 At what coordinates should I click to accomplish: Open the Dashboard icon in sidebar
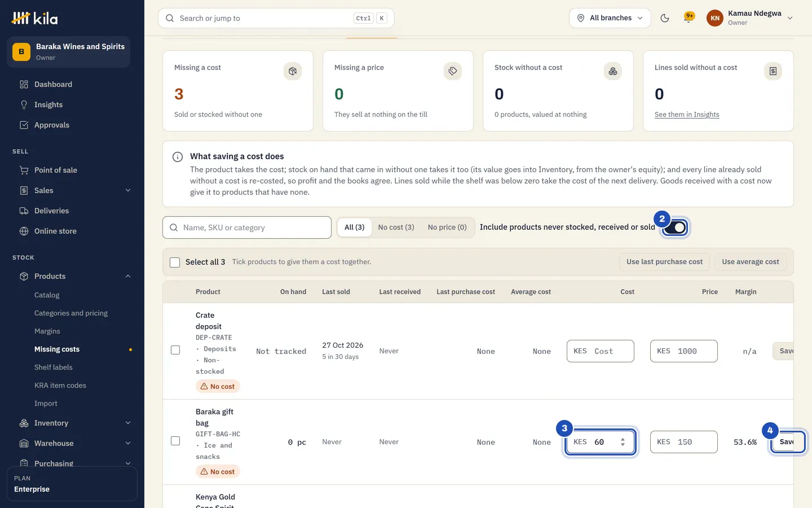[24, 85]
